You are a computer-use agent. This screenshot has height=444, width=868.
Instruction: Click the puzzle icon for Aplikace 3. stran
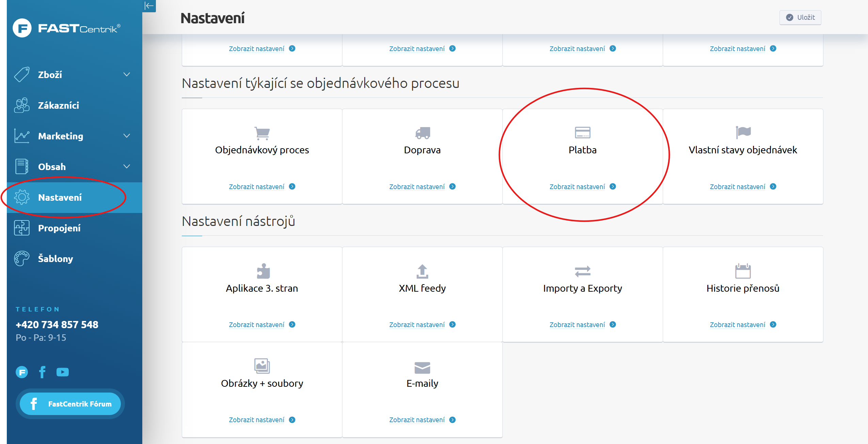click(x=263, y=271)
